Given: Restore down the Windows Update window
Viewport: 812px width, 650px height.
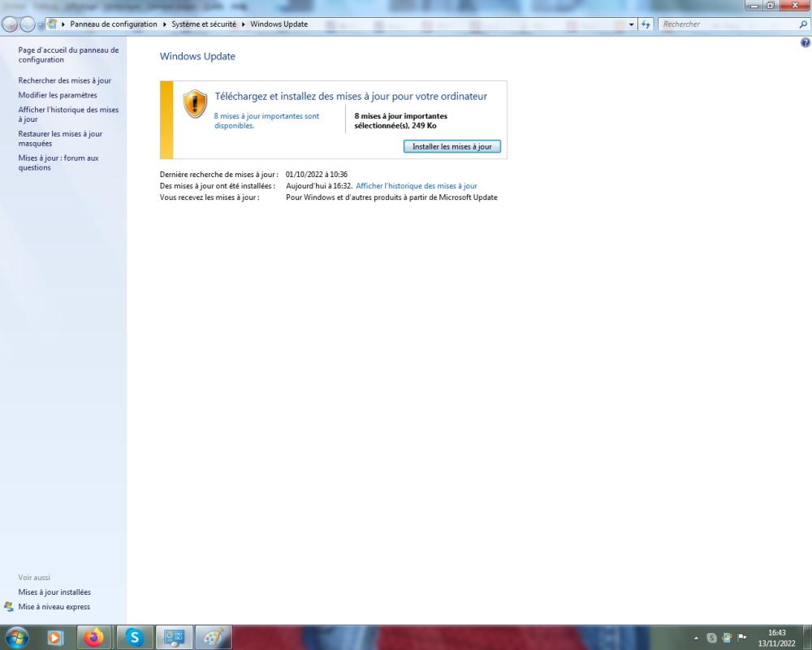Looking at the screenshot, I should [770, 6].
